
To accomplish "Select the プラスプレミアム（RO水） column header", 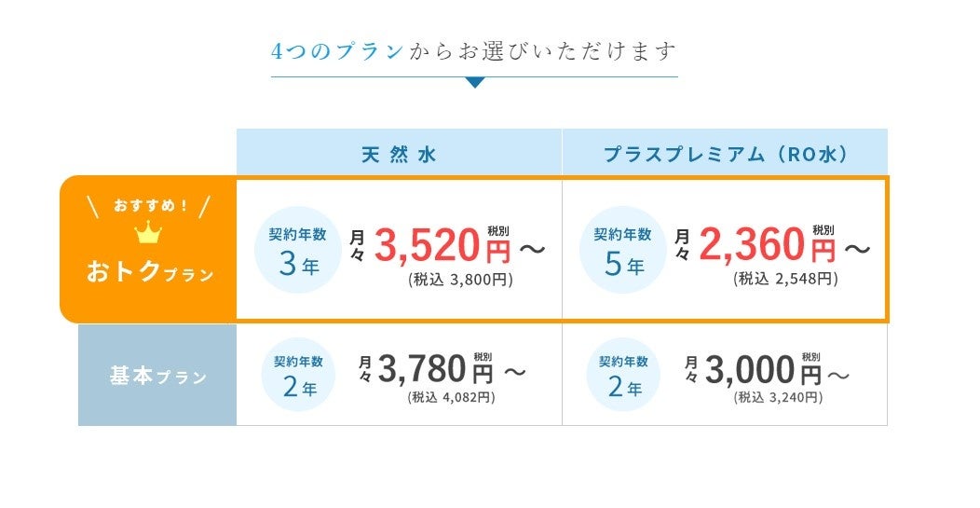I will coord(725,155).
